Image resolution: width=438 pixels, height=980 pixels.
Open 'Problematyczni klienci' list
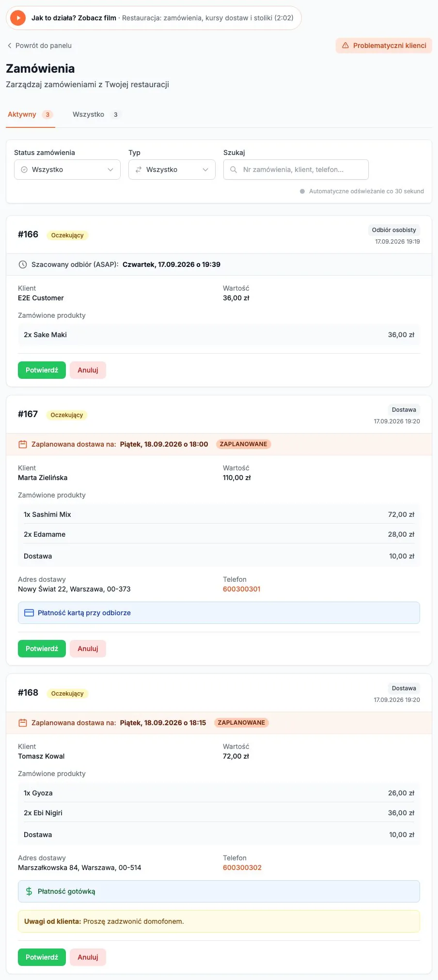tap(384, 46)
